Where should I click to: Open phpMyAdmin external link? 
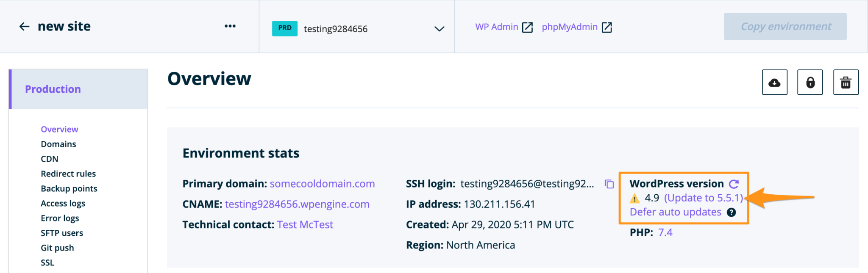576,27
